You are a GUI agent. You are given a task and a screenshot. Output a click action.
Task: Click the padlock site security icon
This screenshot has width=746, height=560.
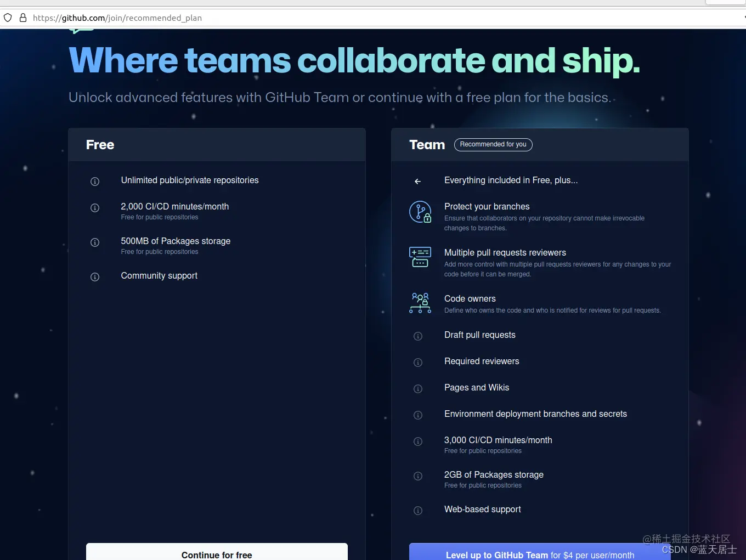pyautogui.click(x=23, y=18)
